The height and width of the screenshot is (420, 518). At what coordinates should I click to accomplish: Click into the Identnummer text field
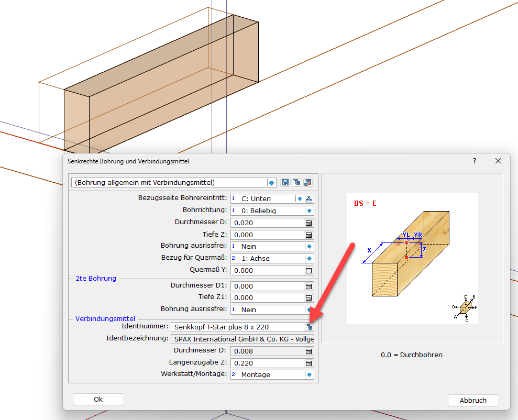pos(236,327)
